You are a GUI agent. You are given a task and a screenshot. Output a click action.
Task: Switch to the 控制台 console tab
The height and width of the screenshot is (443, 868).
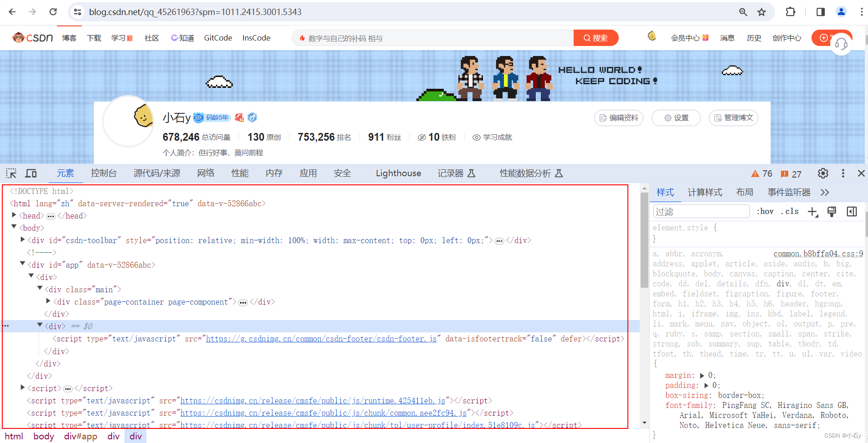coord(103,173)
